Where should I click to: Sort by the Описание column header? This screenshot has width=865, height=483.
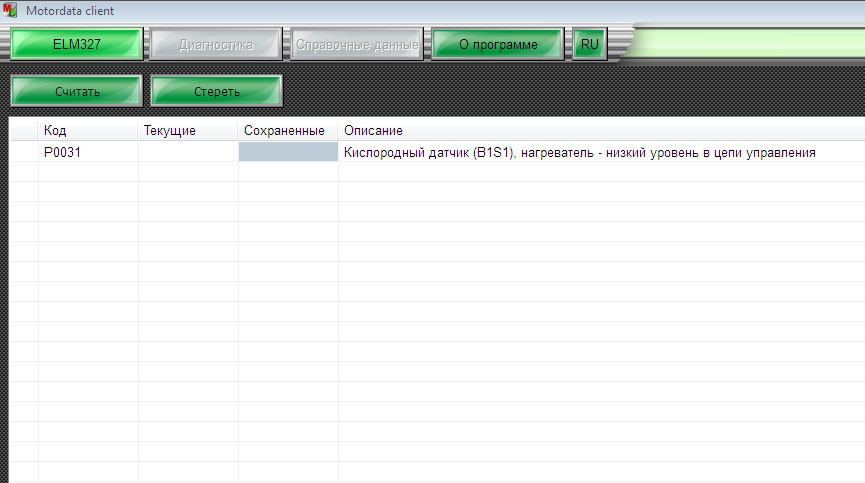tap(602, 130)
